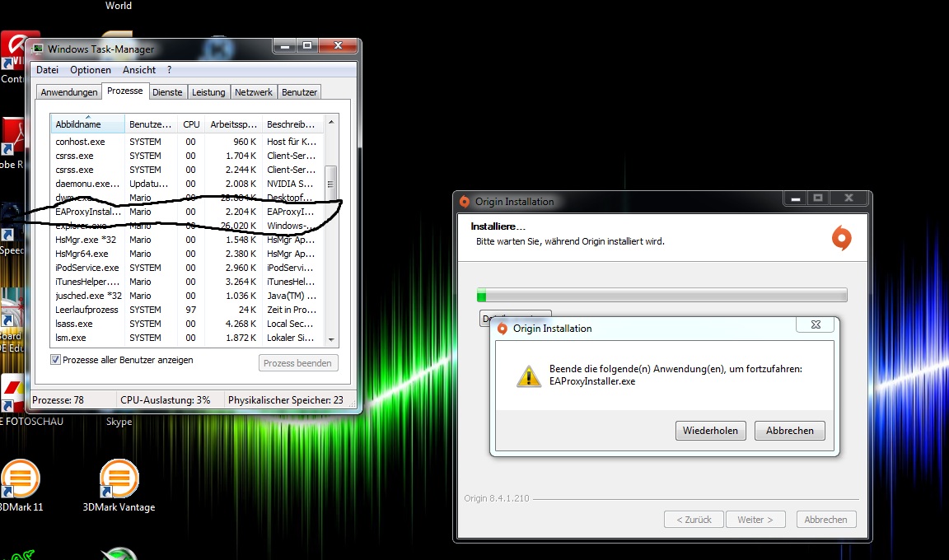
Task: Sort by the Beschreibung column header
Action: click(x=293, y=124)
